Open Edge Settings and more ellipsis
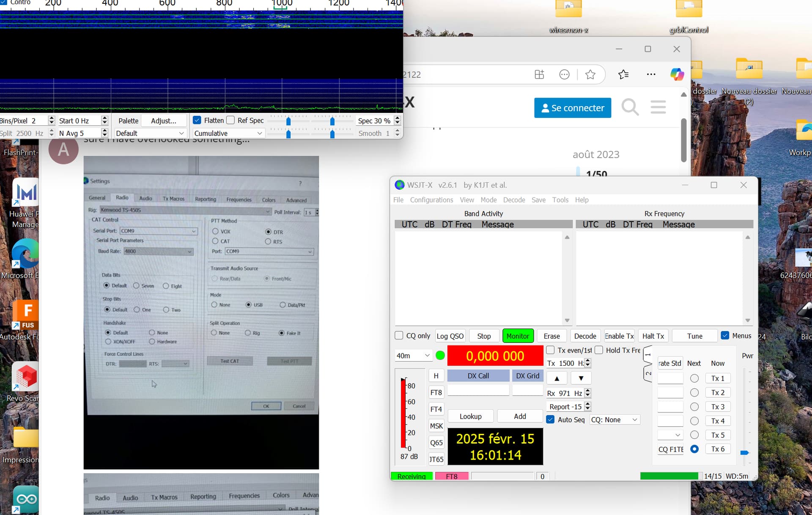The width and height of the screenshot is (812, 515). point(651,75)
